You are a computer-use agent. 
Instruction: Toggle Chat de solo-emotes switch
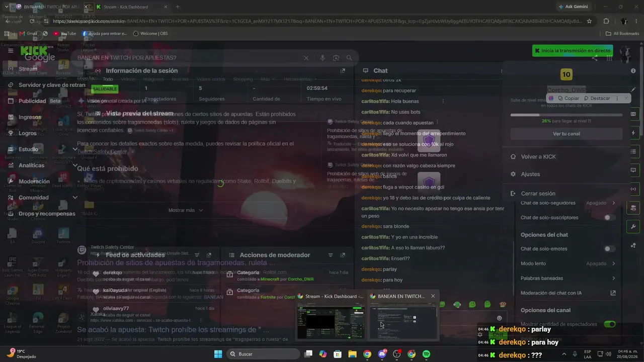click(609, 249)
